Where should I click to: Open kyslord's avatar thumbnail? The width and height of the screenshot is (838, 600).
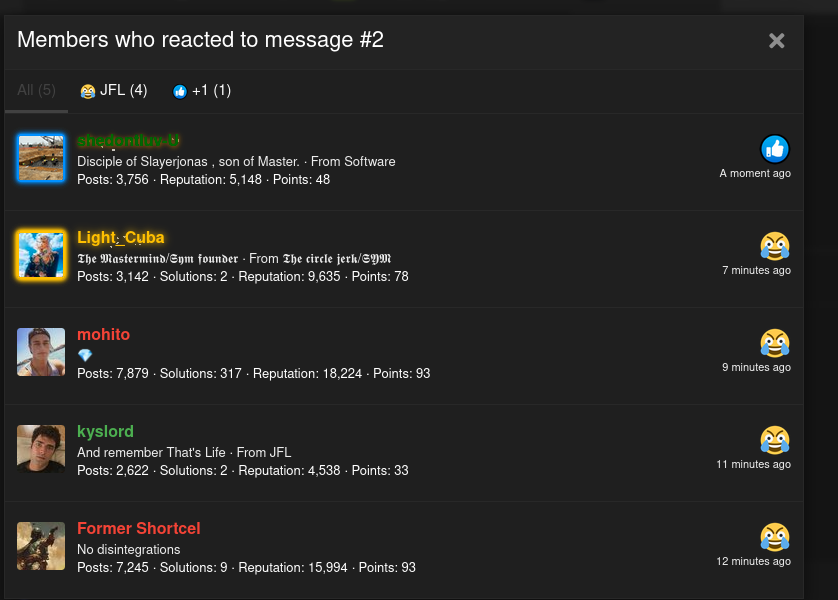41,449
